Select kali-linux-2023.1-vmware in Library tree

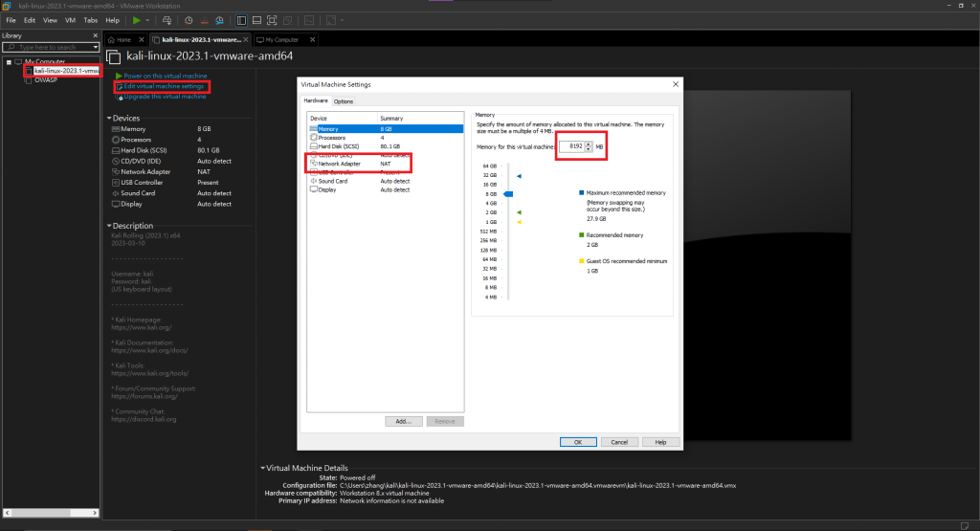point(66,71)
